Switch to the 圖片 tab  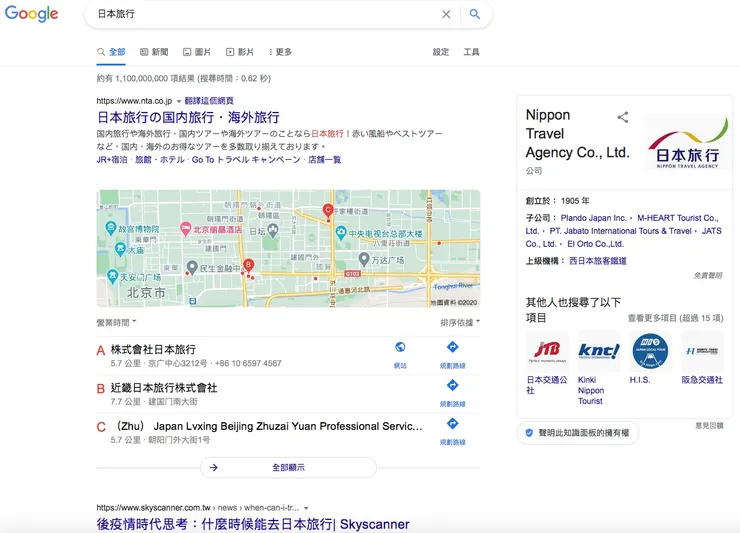click(x=197, y=52)
